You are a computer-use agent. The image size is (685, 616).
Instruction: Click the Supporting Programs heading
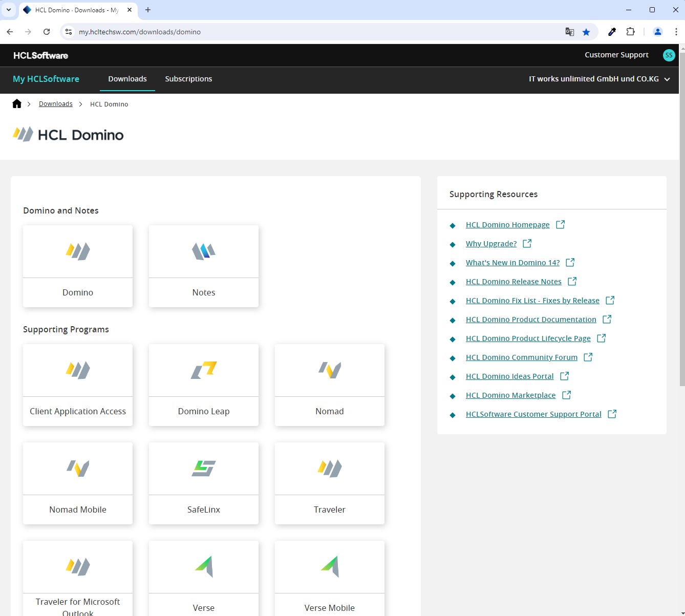pyautogui.click(x=66, y=329)
